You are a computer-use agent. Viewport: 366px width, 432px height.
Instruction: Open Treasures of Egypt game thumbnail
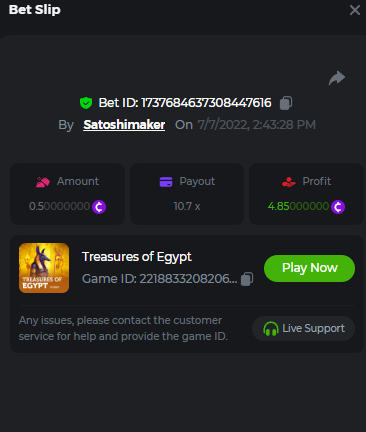coord(44,268)
